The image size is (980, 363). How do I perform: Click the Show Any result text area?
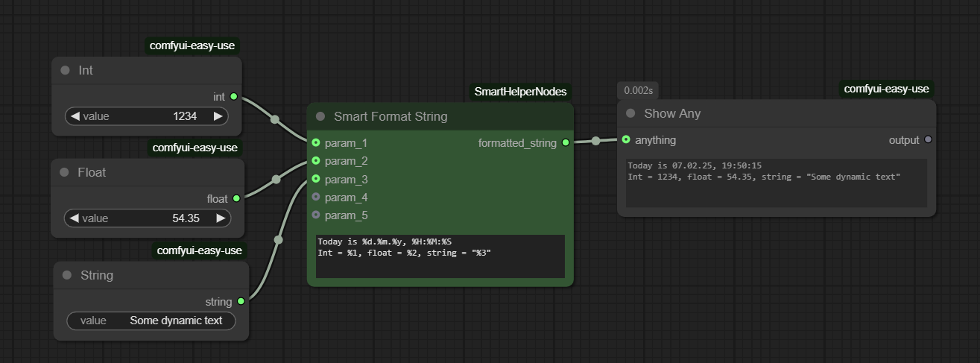coord(776,183)
